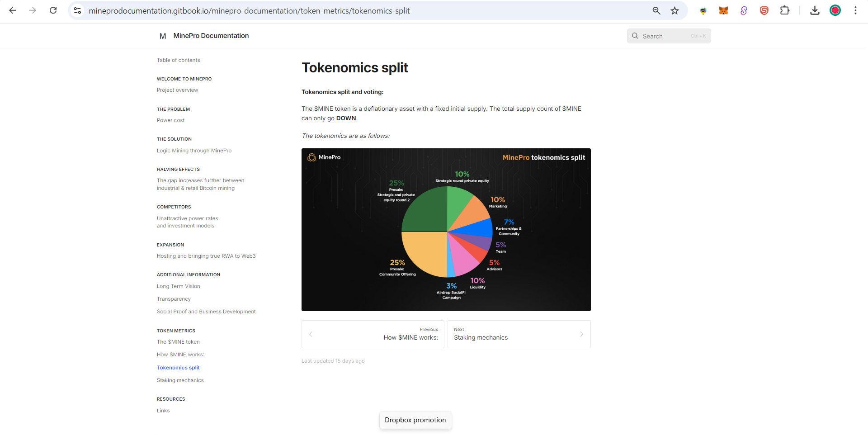The image size is (868, 435).
Task: Click the WELCOME TO MINEPRO section header
Action: (x=184, y=79)
